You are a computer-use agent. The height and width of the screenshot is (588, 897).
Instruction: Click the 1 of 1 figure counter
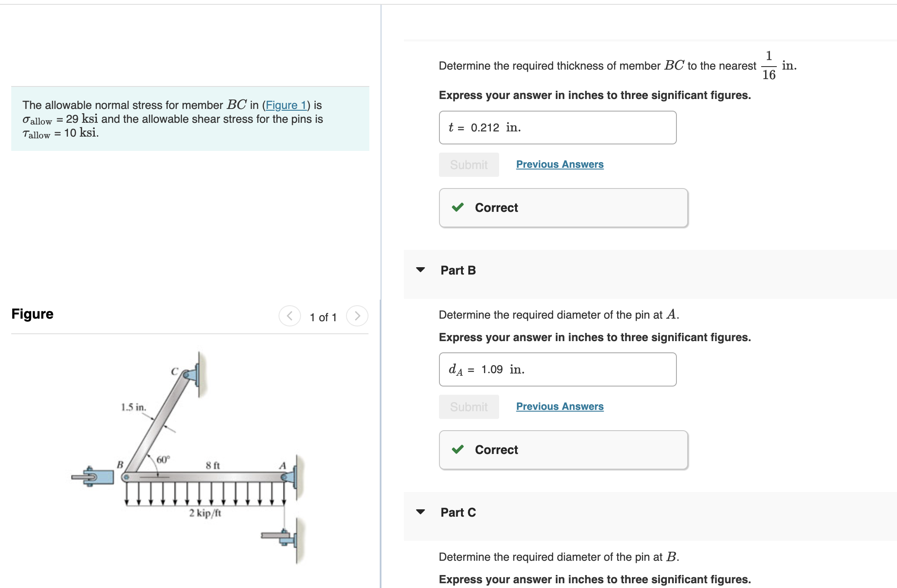click(x=323, y=317)
